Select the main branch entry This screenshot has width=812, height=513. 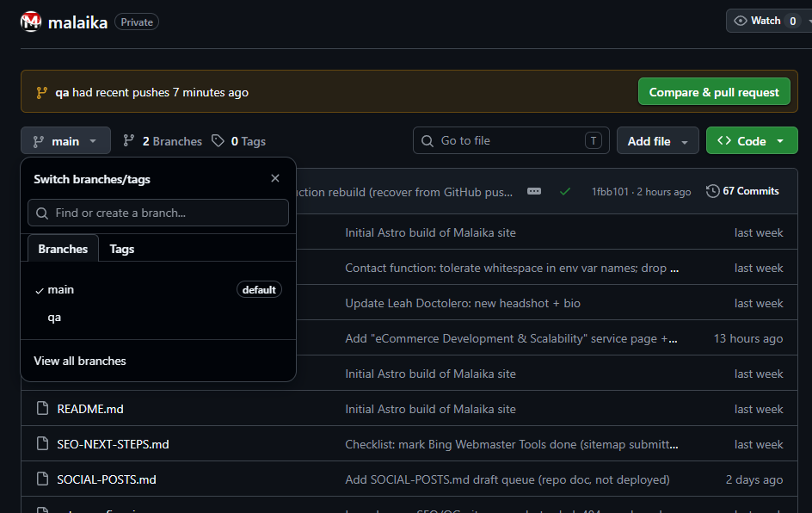(158, 290)
